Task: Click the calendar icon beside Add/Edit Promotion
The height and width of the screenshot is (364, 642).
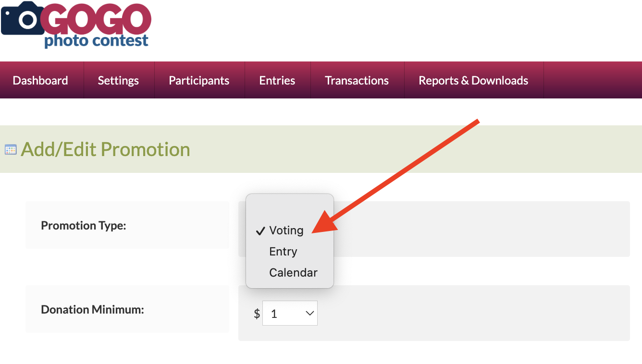Action: tap(11, 149)
